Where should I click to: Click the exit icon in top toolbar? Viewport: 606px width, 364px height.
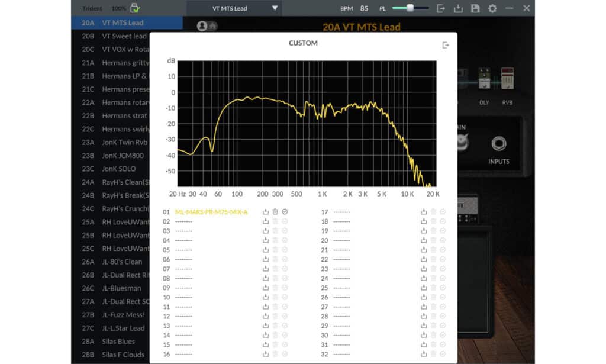point(440,8)
